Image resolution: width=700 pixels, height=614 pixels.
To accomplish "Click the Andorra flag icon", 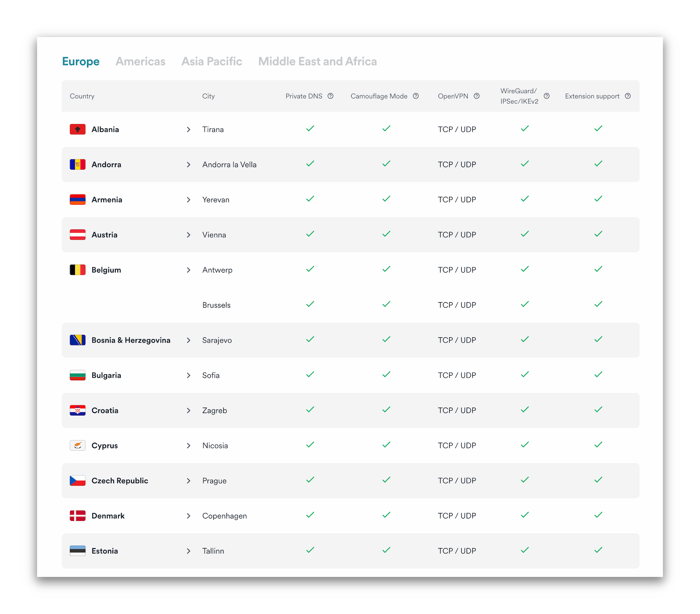I will 77,164.
